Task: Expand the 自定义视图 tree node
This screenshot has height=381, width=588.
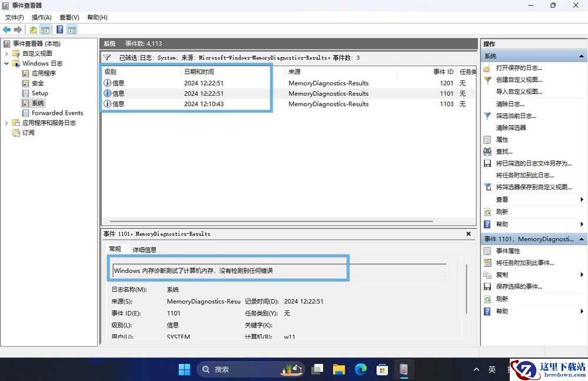Action: tap(6, 54)
